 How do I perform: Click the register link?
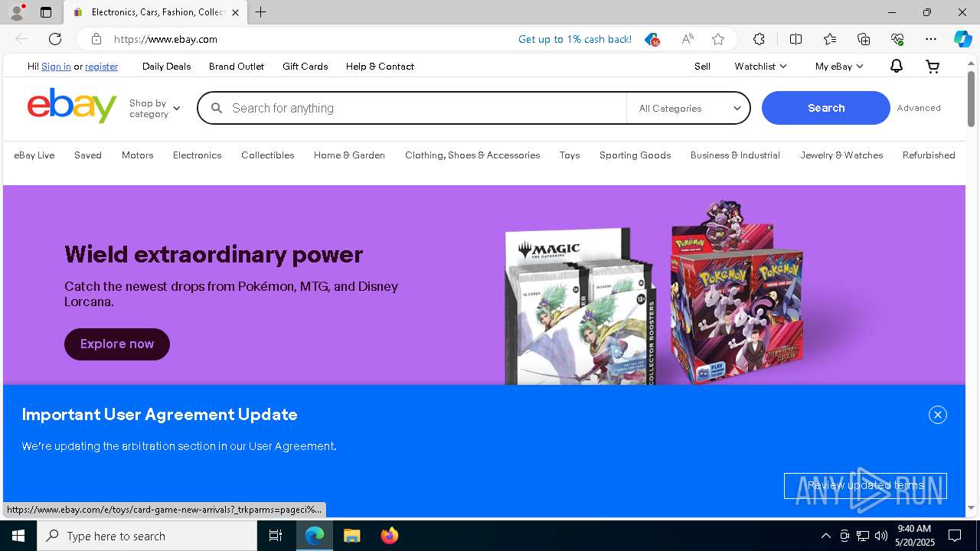click(101, 67)
